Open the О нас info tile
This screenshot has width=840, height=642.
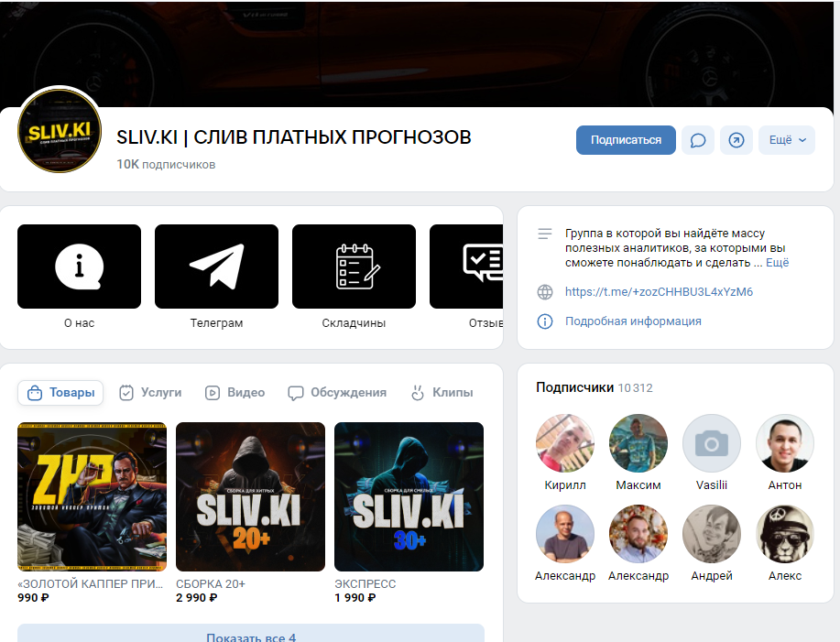(80, 267)
